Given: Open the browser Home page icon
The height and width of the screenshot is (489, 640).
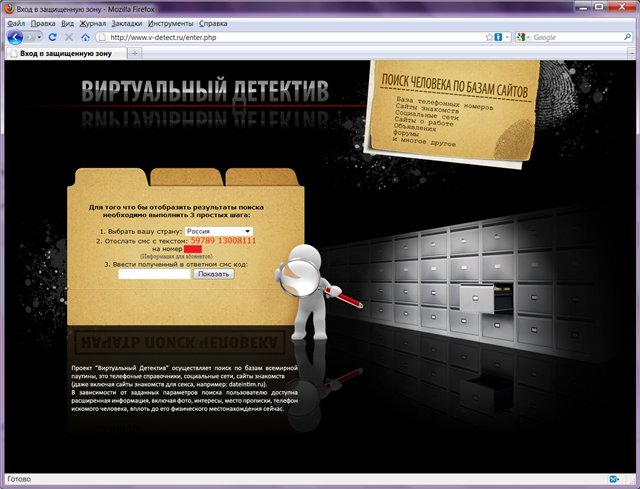Looking at the screenshot, I should coord(85,37).
